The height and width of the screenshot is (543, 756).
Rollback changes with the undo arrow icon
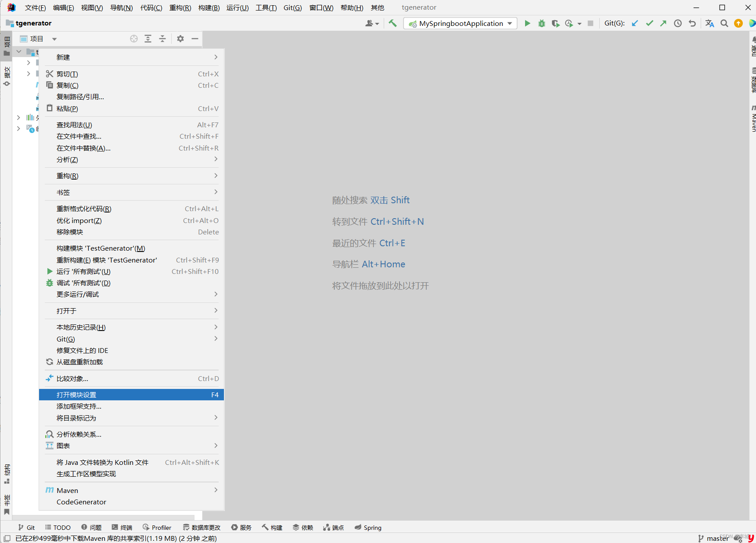pos(692,23)
